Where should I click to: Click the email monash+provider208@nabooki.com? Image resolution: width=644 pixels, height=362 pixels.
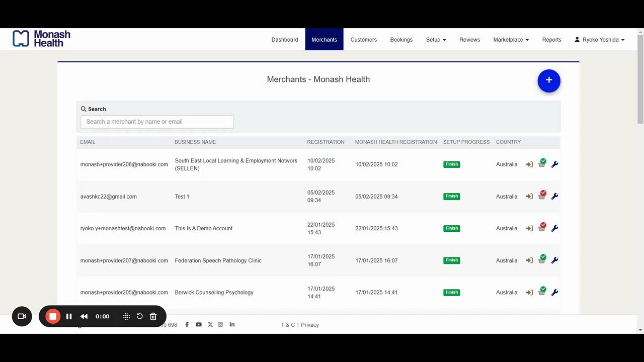pyautogui.click(x=124, y=164)
